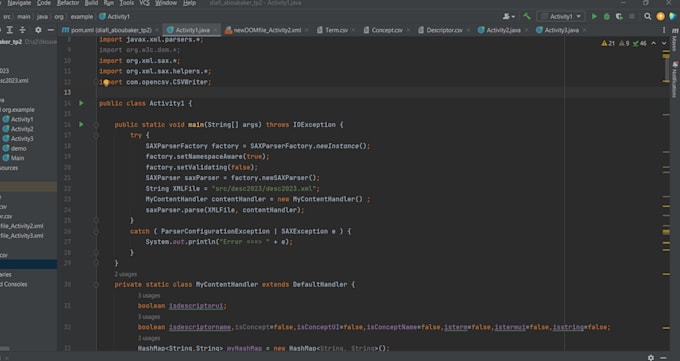Fold the imports block
This screenshot has height=361, width=680.
96,82
